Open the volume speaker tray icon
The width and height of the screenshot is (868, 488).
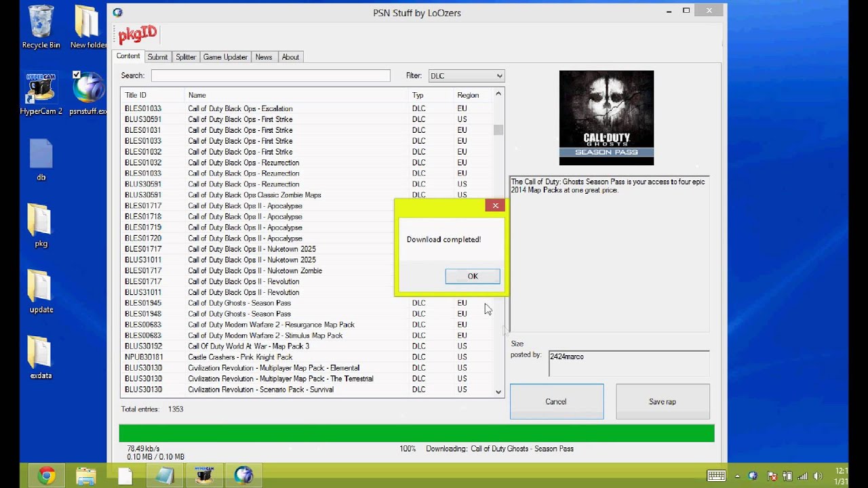click(818, 476)
